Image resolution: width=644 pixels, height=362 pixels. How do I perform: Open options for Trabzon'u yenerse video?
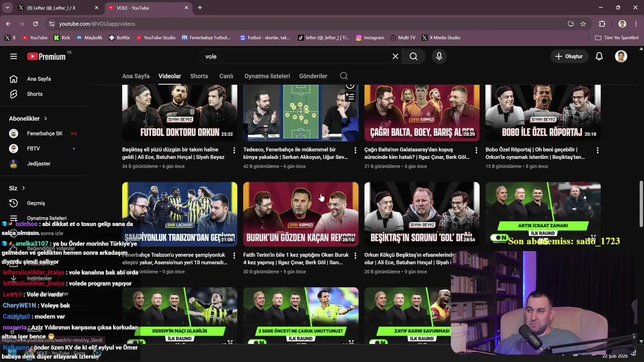[234, 256]
